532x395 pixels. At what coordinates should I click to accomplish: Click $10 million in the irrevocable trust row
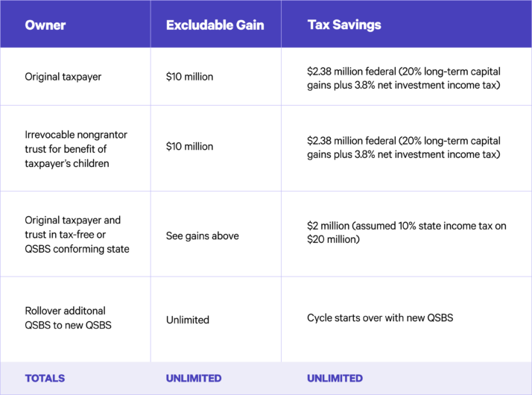(189, 147)
